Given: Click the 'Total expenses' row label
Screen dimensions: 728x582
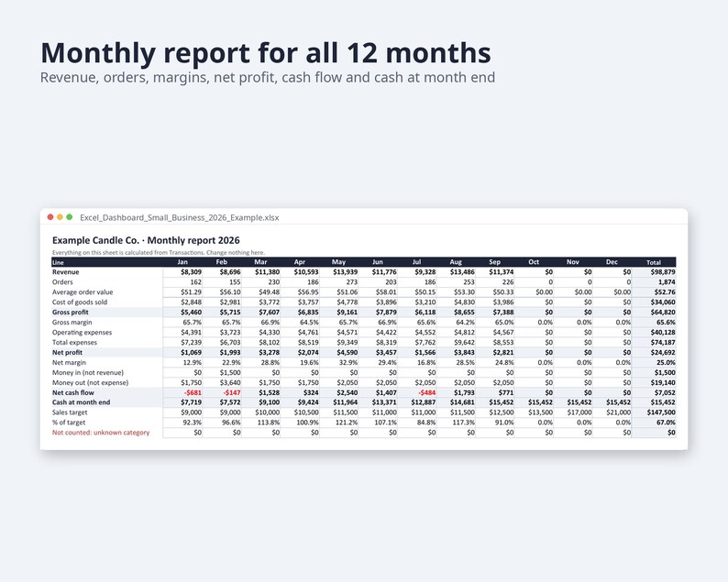Looking at the screenshot, I should coord(74,343).
